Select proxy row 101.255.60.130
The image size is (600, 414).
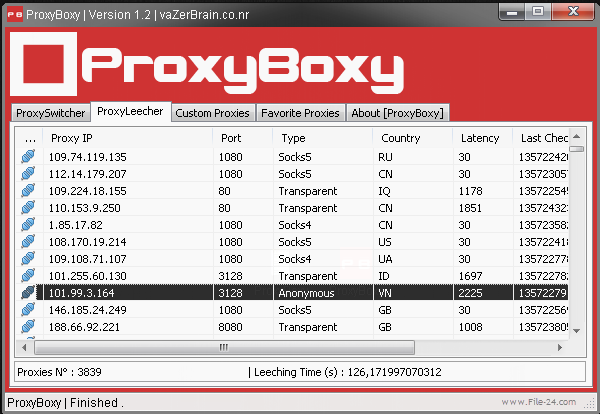click(292, 276)
